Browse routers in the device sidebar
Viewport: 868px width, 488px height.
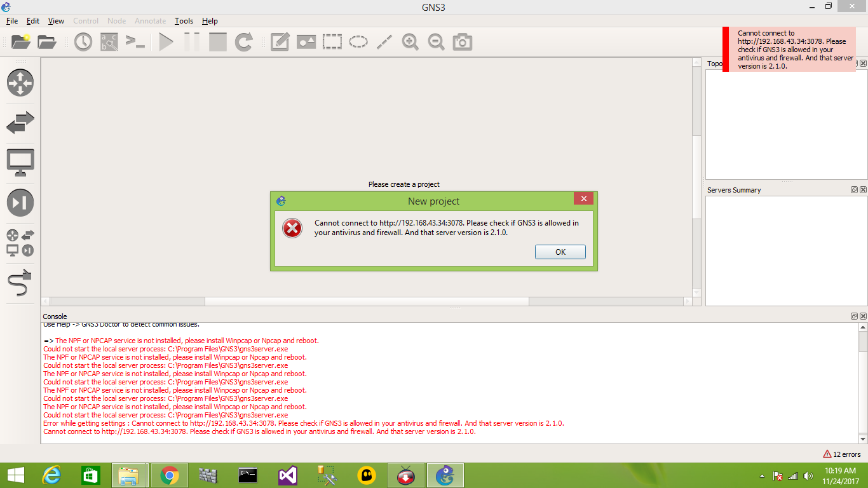[20, 83]
